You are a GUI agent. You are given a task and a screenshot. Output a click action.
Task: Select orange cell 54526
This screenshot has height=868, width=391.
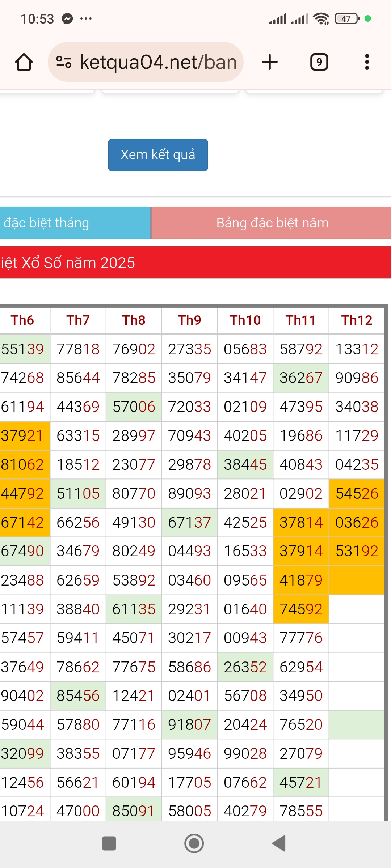(357, 494)
